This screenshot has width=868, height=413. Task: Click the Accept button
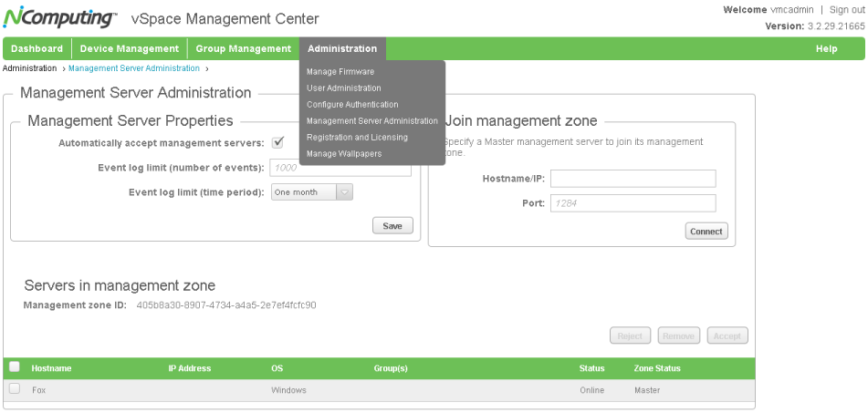[727, 336]
